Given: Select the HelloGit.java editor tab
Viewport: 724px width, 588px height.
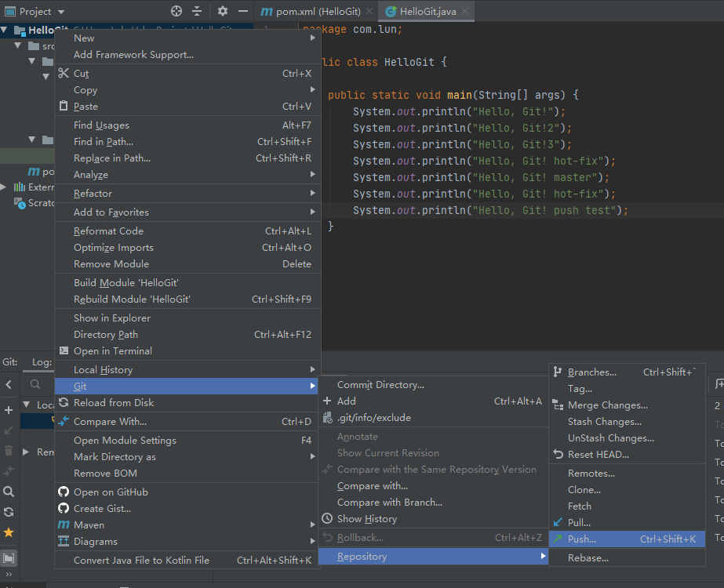Looking at the screenshot, I should tap(427, 11).
